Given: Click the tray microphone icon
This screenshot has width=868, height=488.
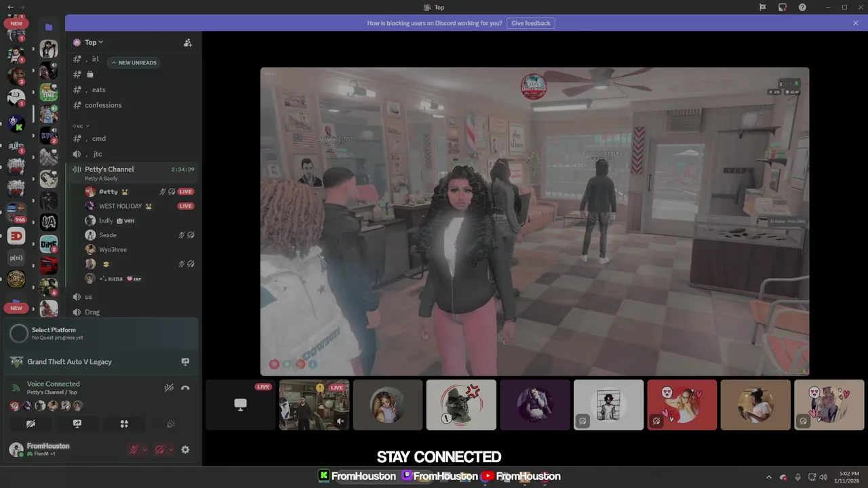Looking at the screenshot, I should (x=798, y=477).
